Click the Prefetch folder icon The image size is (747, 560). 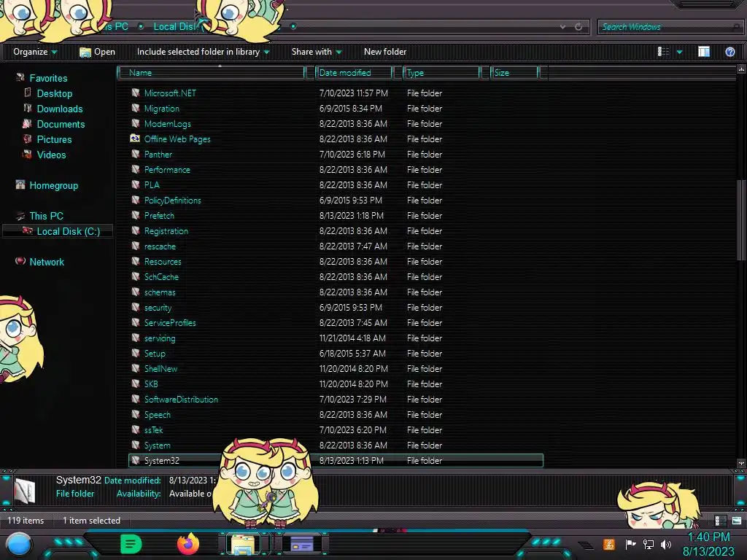(x=136, y=215)
